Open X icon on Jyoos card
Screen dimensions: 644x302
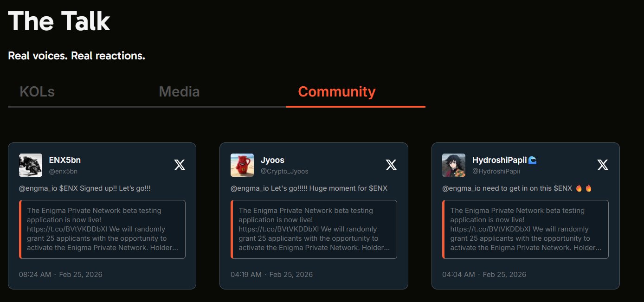[391, 165]
